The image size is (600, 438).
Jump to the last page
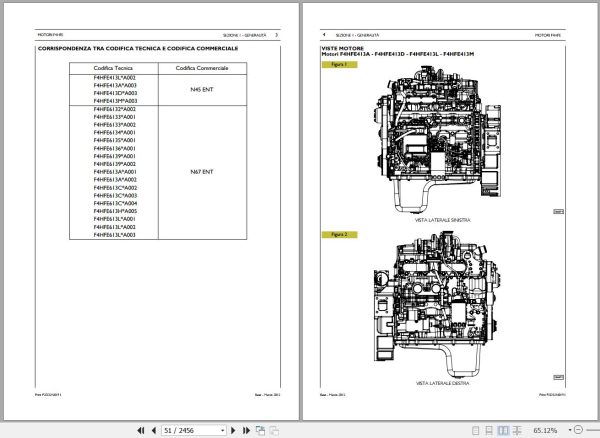pyautogui.click(x=246, y=430)
